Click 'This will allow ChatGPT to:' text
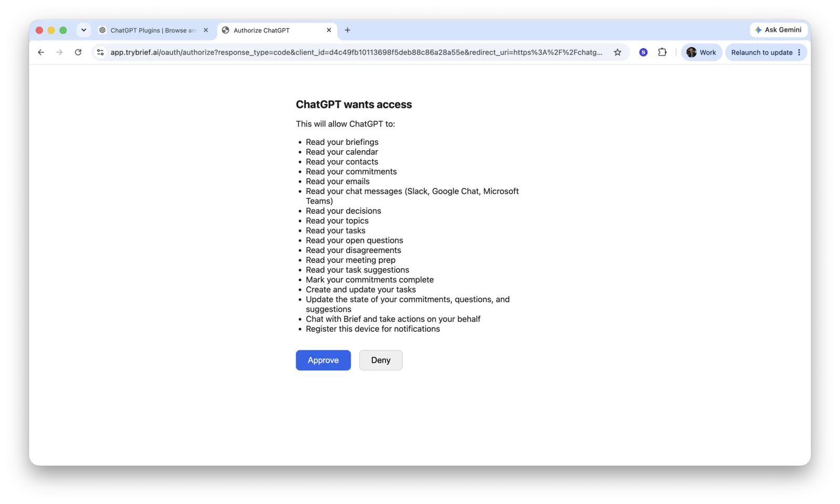This screenshot has height=504, width=840. pos(345,124)
